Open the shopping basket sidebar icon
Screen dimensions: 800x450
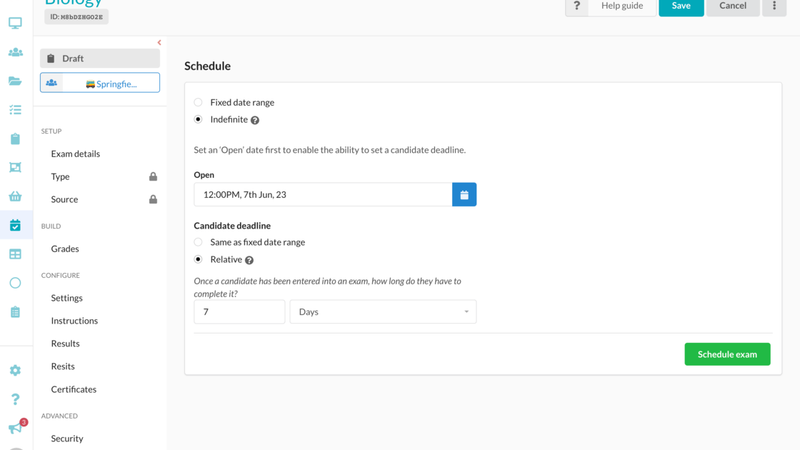(15, 196)
